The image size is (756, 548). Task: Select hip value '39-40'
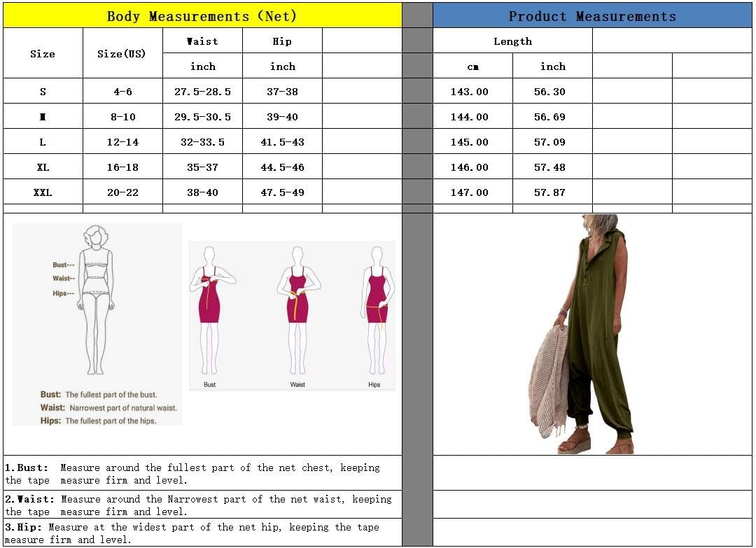click(282, 117)
